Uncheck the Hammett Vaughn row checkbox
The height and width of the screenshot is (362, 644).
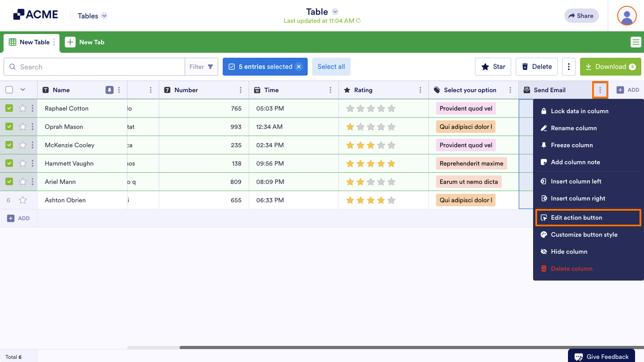click(9, 163)
